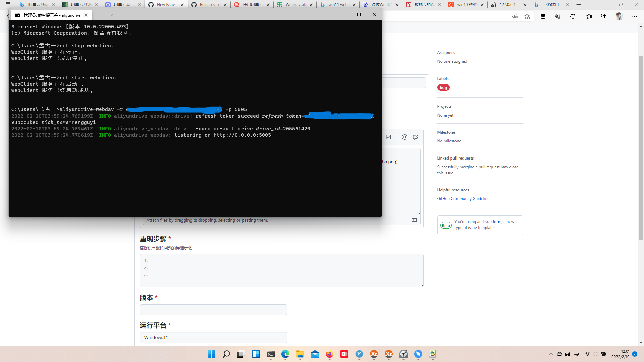Viewport: 644px width, 362px height.
Task: Open saved replies from the markdown toolbar
Action: [x=415, y=137]
